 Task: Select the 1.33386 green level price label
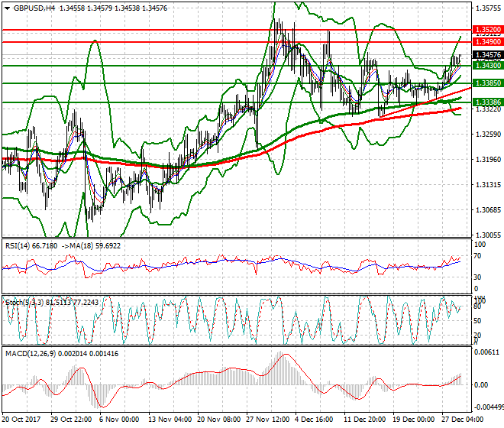pos(488,102)
